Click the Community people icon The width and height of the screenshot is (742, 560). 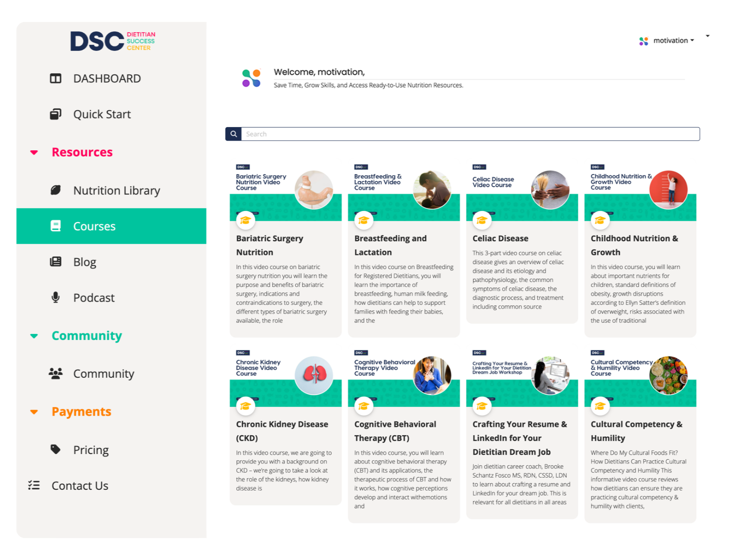pos(55,373)
